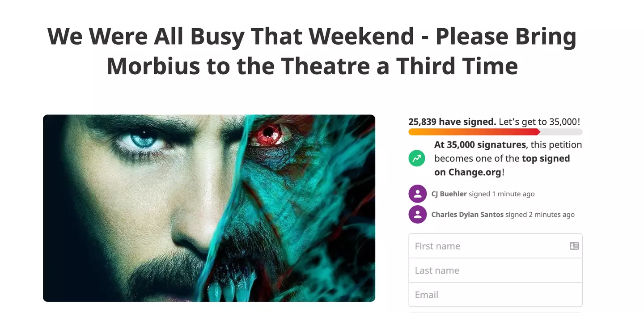644x313 pixels.
Task: Select the Last name input field
Action: point(495,271)
